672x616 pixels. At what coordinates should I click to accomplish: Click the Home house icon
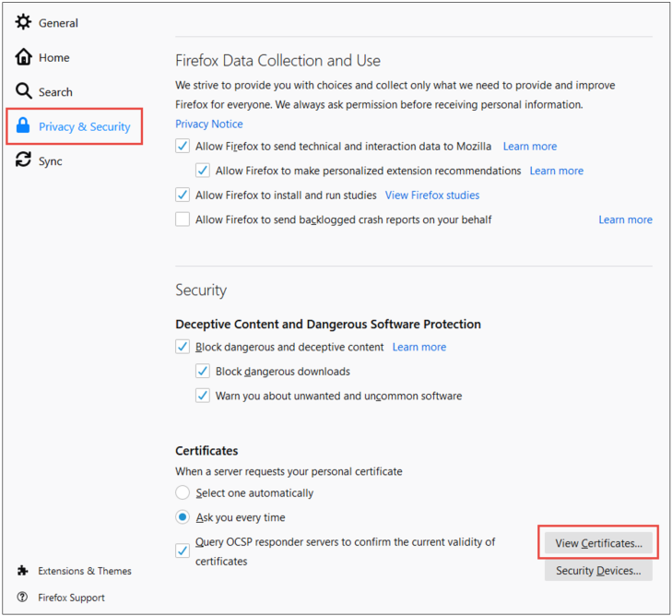[23, 57]
